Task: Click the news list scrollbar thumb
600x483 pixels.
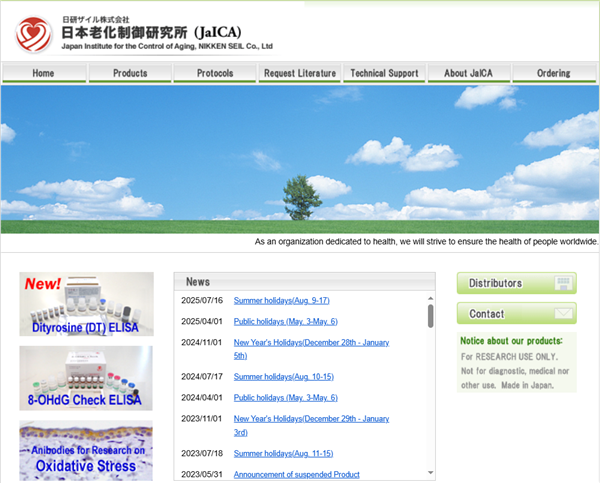Action: click(x=430, y=316)
